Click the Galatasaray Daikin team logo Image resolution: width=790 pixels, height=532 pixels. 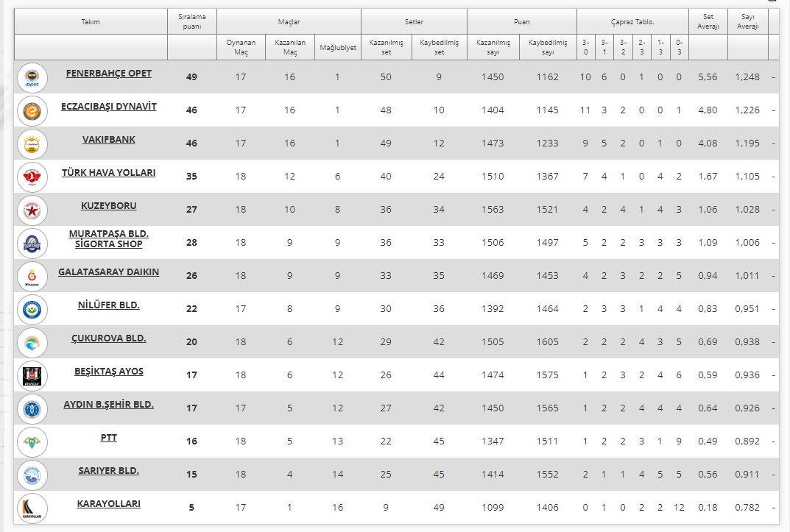(x=32, y=276)
